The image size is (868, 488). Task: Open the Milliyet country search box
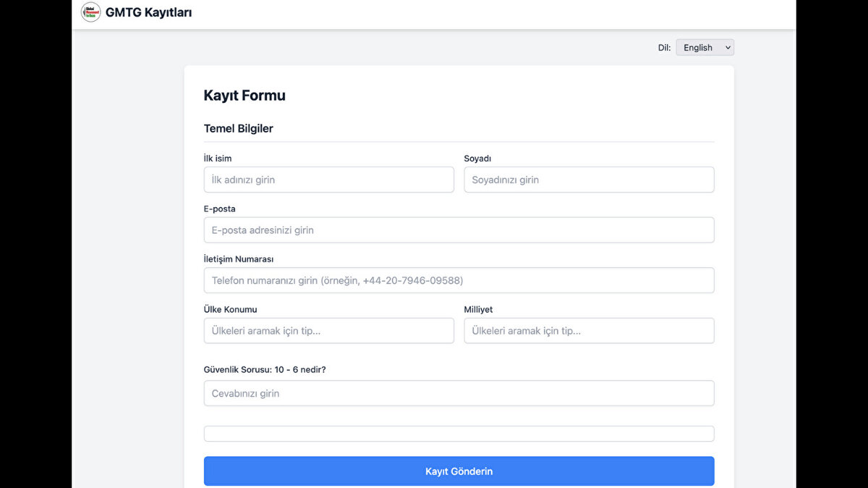tap(589, 331)
